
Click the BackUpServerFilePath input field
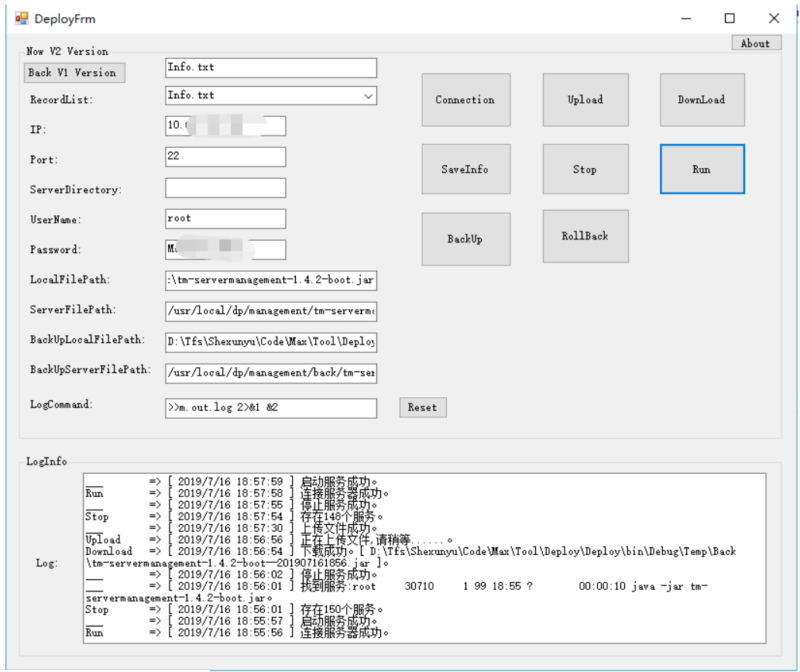tap(271, 373)
